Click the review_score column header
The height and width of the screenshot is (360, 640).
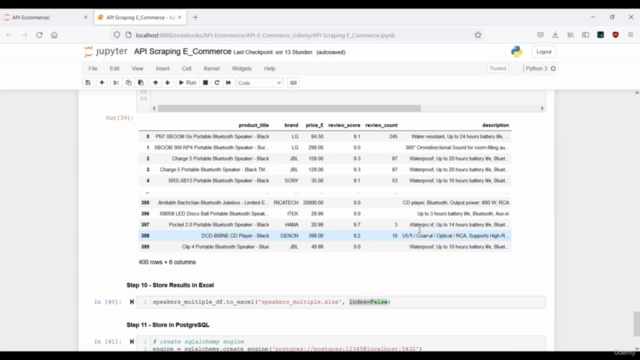(x=344, y=125)
